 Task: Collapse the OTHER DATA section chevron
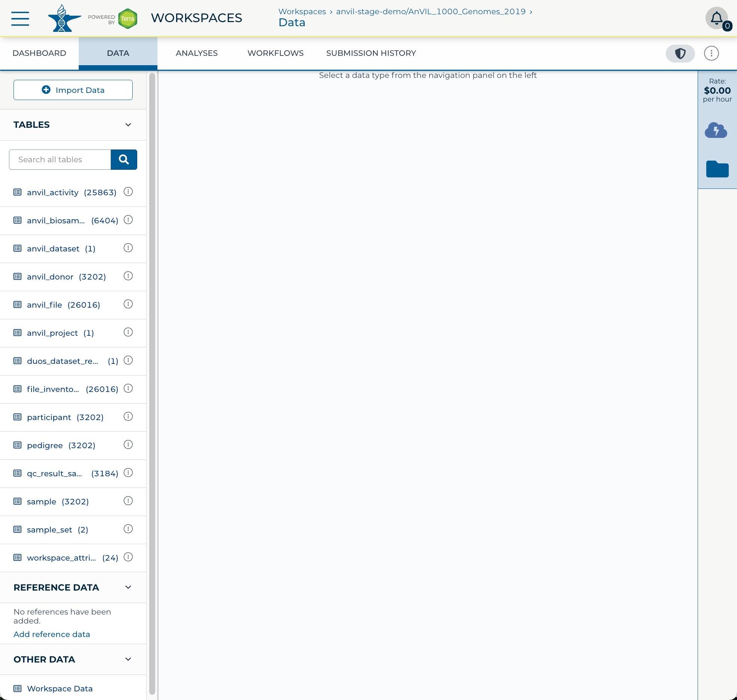128,659
